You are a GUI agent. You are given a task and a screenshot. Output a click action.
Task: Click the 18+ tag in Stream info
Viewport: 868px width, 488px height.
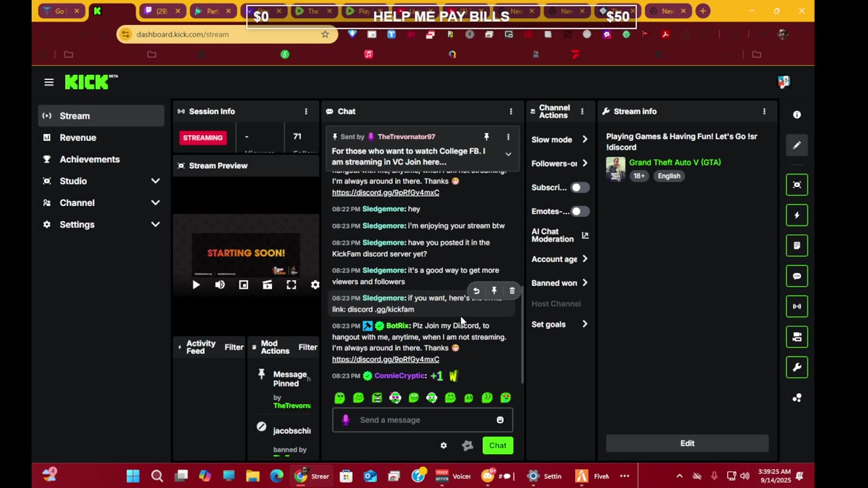click(x=639, y=176)
